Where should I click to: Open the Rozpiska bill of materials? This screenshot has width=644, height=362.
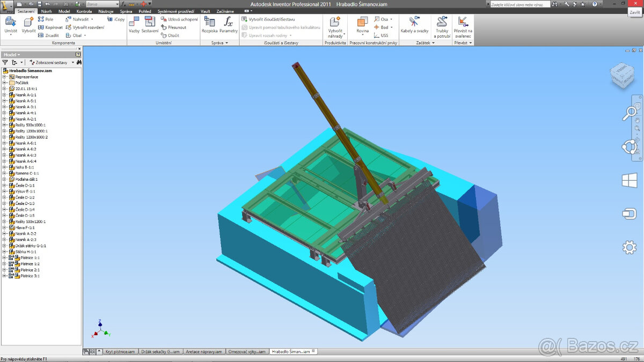[209, 25]
